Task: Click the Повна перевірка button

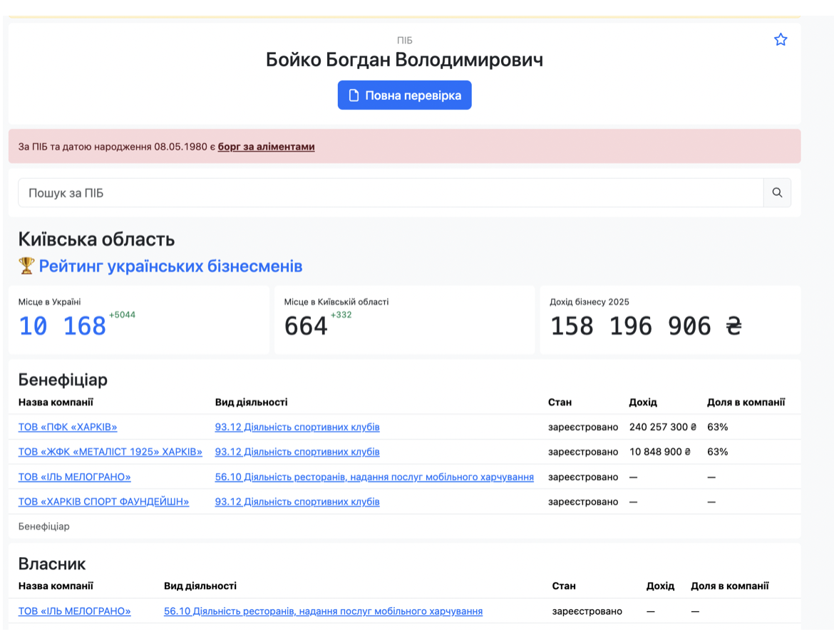Action: click(x=404, y=95)
